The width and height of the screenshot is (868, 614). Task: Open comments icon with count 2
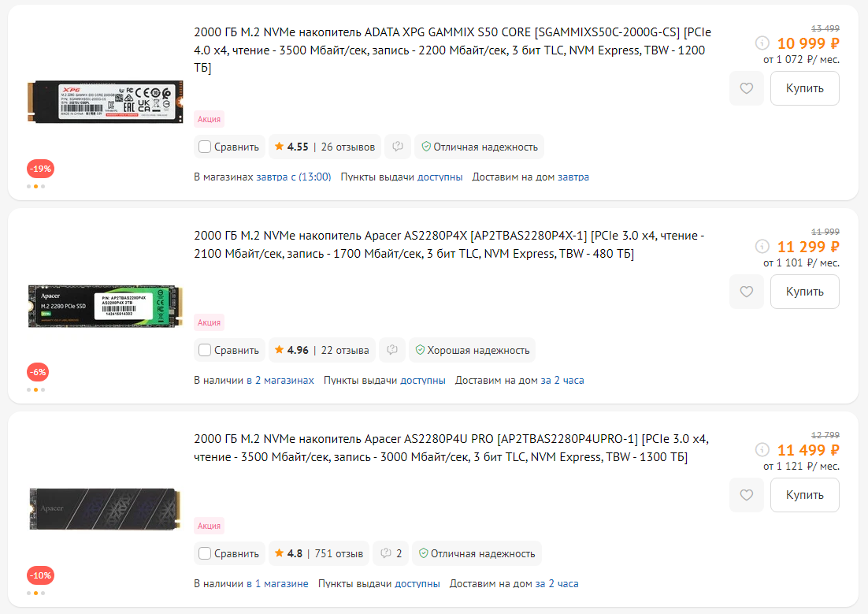(x=391, y=553)
